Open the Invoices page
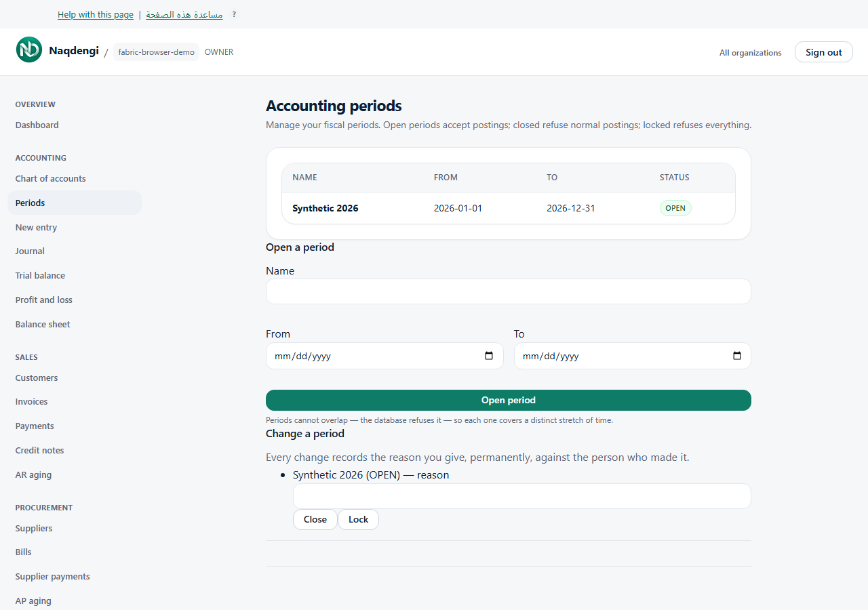868x610 pixels. [x=32, y=401]
